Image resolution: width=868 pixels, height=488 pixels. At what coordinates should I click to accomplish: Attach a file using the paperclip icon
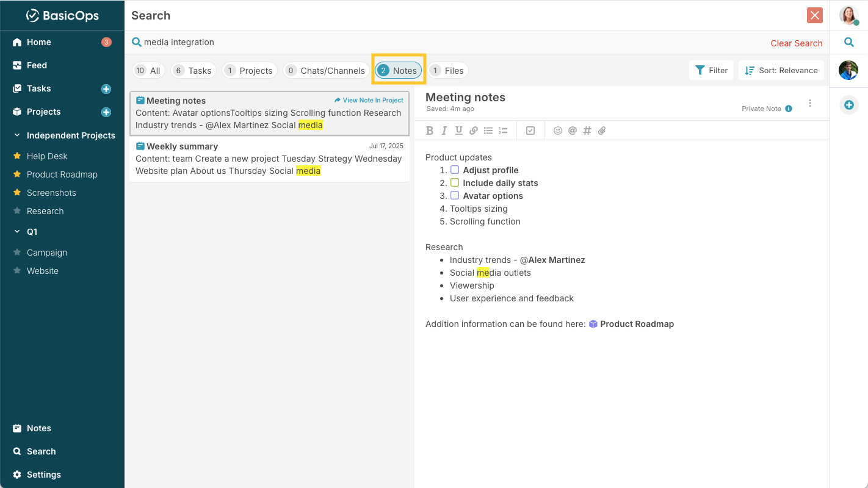(602, 131)
